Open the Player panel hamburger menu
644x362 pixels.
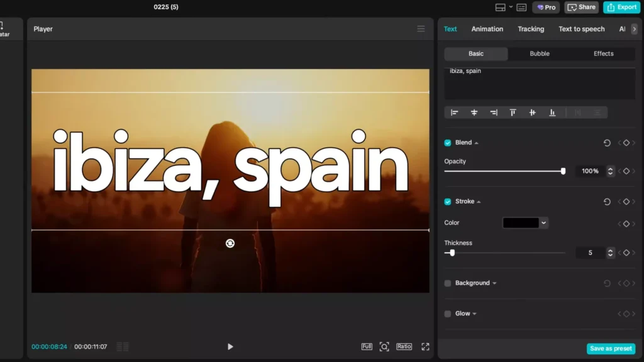(421, 29)
